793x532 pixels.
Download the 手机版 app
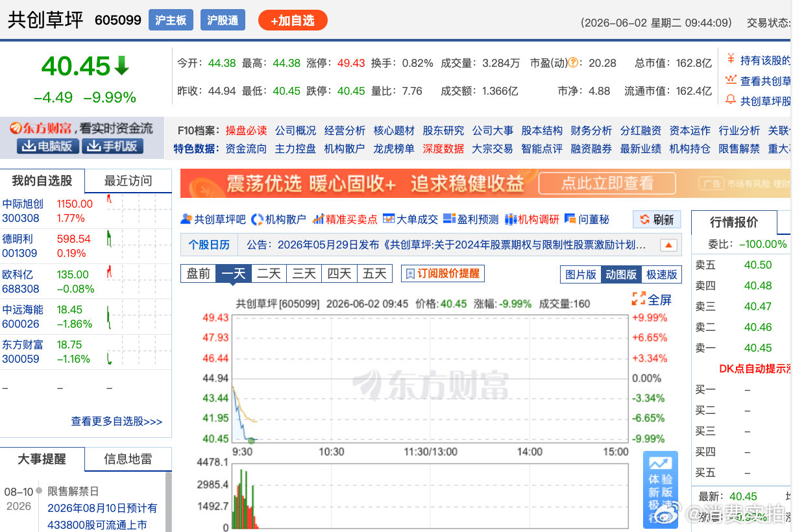(x=112, y=146)
